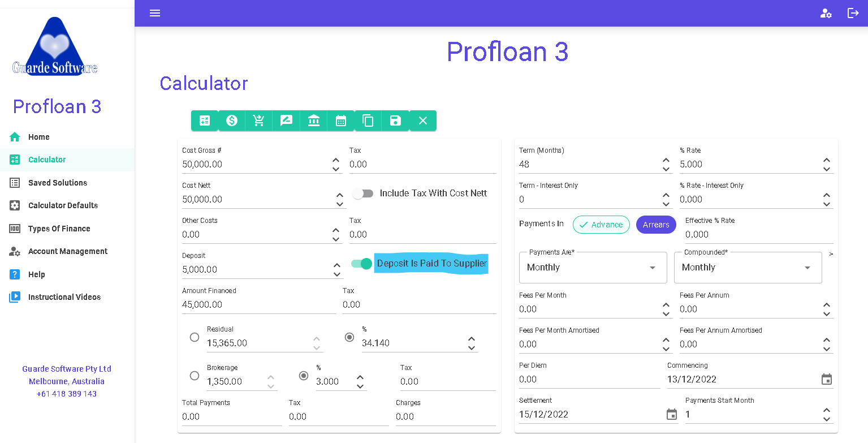Click the speech bubble pencil toolbar icon

[286, 121]
